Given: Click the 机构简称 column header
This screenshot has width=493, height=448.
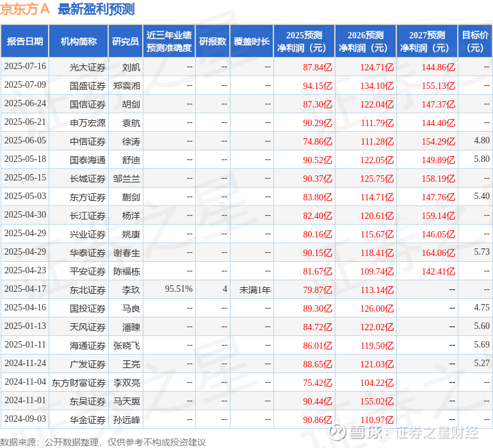Looking at the screenshot, I should click(79, 41).
